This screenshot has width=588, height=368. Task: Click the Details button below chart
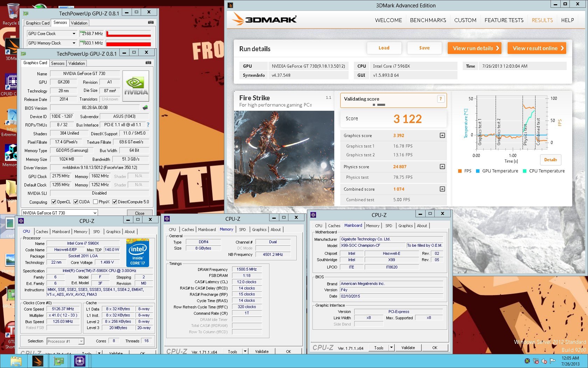click(x=551, y=160)
